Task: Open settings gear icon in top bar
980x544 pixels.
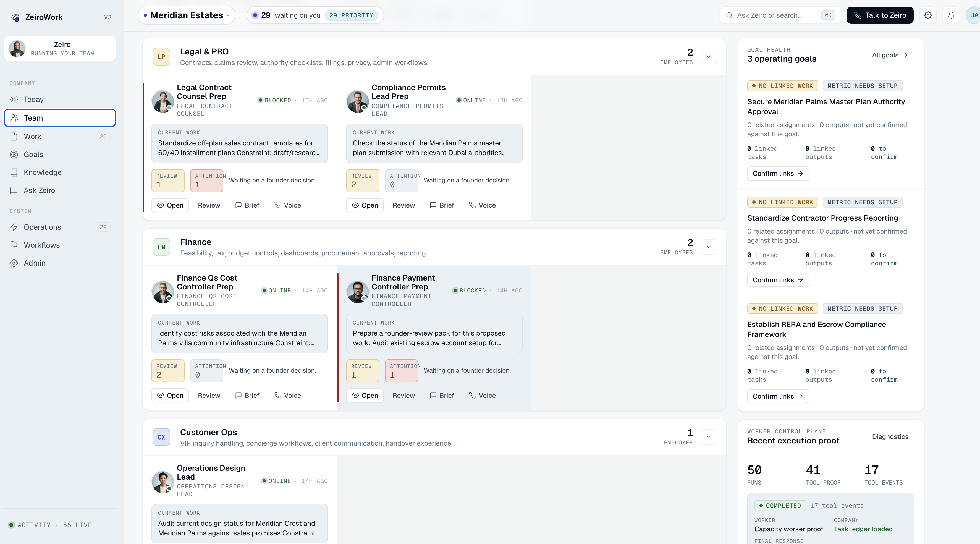Action: point(928,15)
